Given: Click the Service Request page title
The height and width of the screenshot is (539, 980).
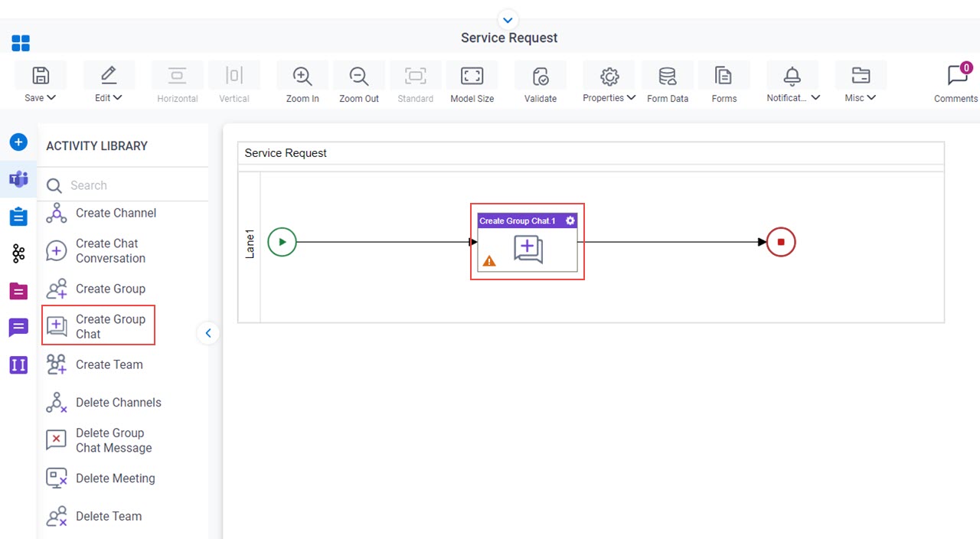Looking at the screenshot, I should click(x=509, y=38).
